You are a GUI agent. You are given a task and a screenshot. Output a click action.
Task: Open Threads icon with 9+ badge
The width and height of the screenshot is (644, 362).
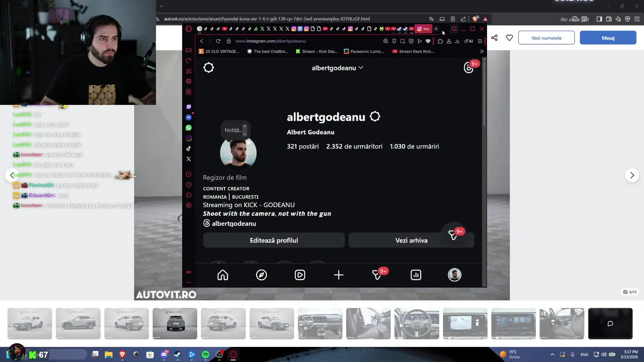point(469,68)
